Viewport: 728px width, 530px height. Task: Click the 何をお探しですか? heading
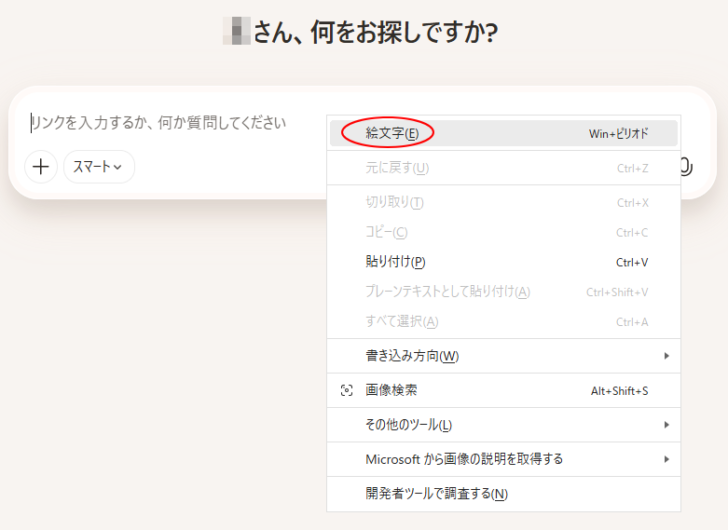375,32
